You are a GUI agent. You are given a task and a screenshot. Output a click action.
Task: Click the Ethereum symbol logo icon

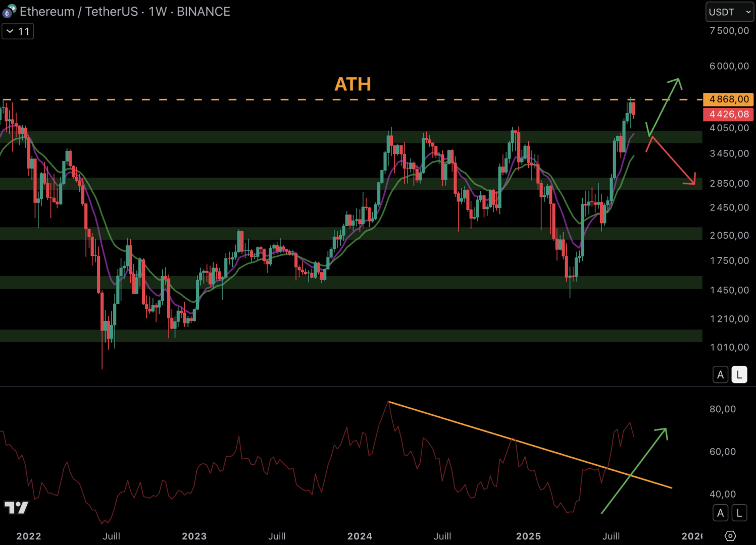[x=9, y=11]
